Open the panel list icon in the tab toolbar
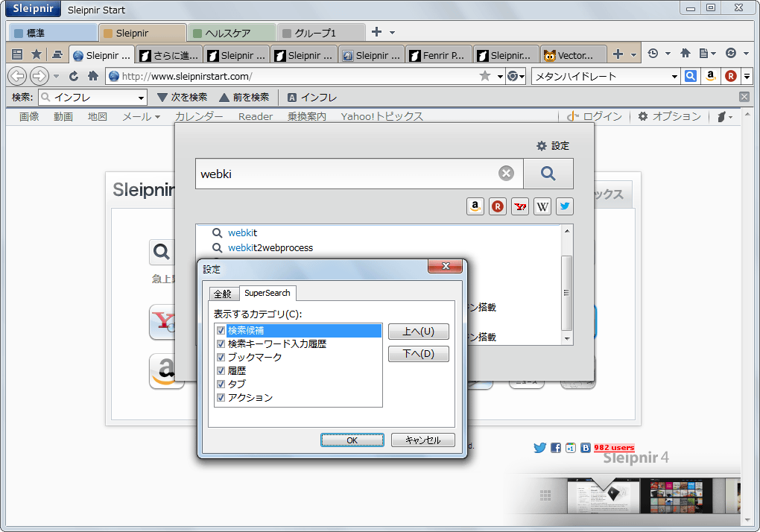Screen dimensions: 760x532 coord(17,54)
